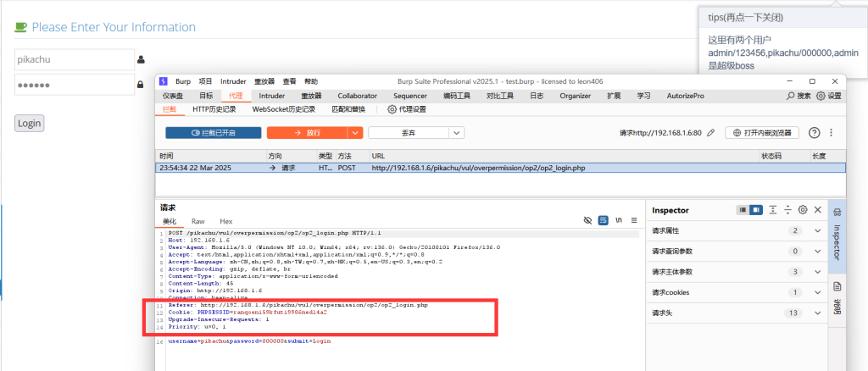868x371 pixels.
Task: Open the 放行 dropdown arrow
Action: [x=355, y=133]
